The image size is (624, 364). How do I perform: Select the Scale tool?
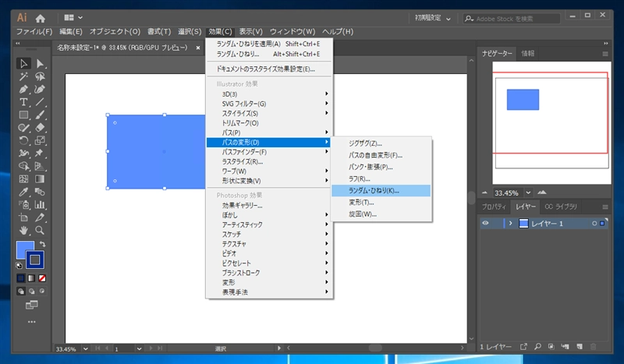(x=40, y=140)
